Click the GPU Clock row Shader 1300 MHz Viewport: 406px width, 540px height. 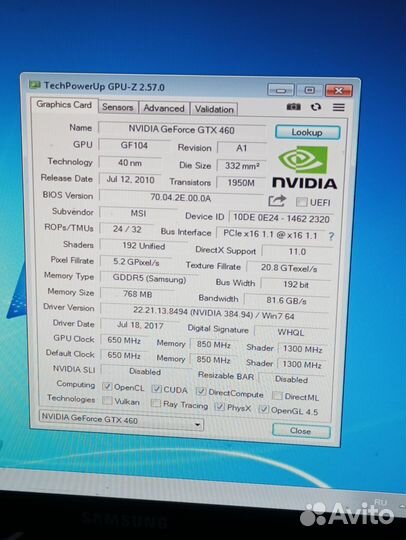[302, 349]
